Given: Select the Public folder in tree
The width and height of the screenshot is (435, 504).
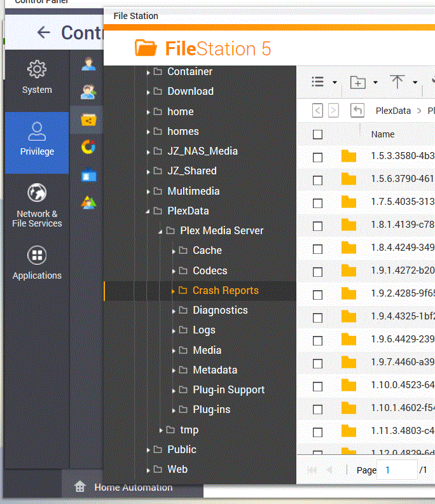Looking at the screenshot, I should 181,449.
